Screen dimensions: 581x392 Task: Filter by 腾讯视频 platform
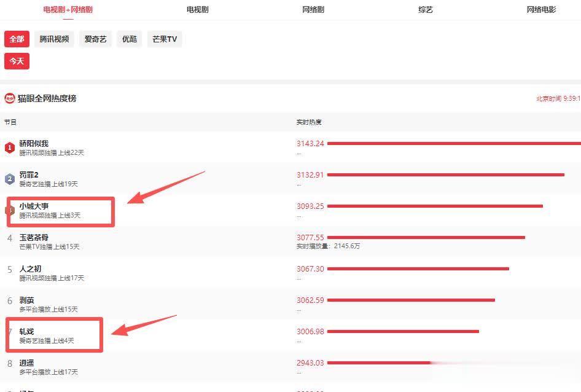click(x=54, y=39)
